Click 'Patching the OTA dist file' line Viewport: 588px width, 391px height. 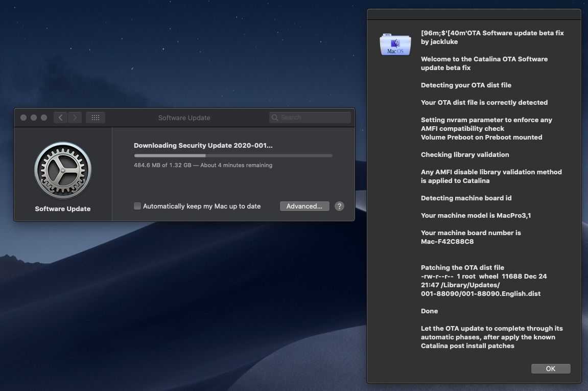[462, 267]
